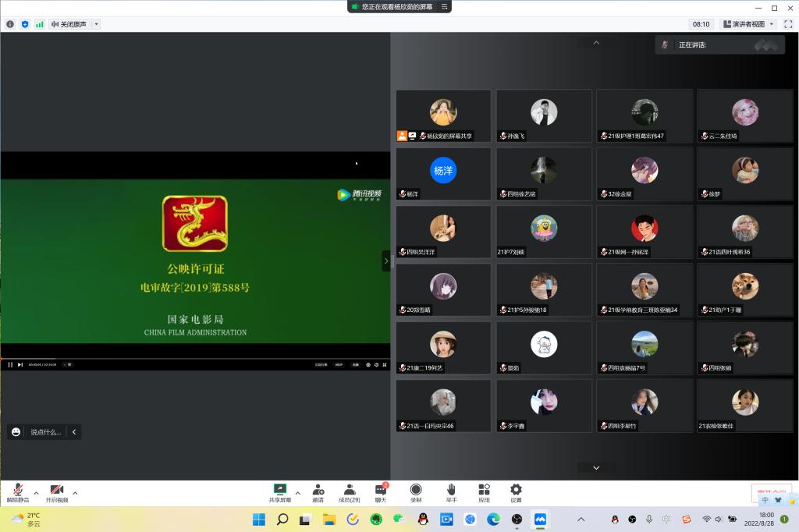Select the 李宇鑫 participant tile

point(544,406)
